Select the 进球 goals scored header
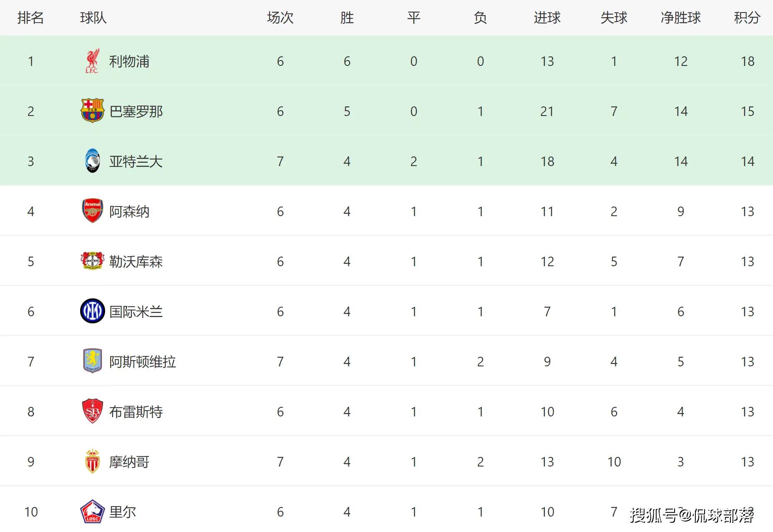The height and width of the screenshot is (532, 773). coord(547,18)
